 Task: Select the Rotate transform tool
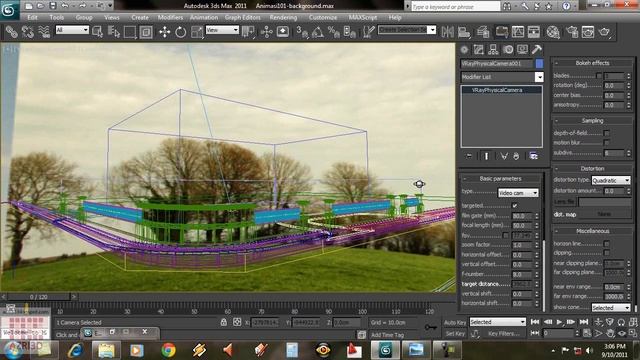[x=180, y=32]
